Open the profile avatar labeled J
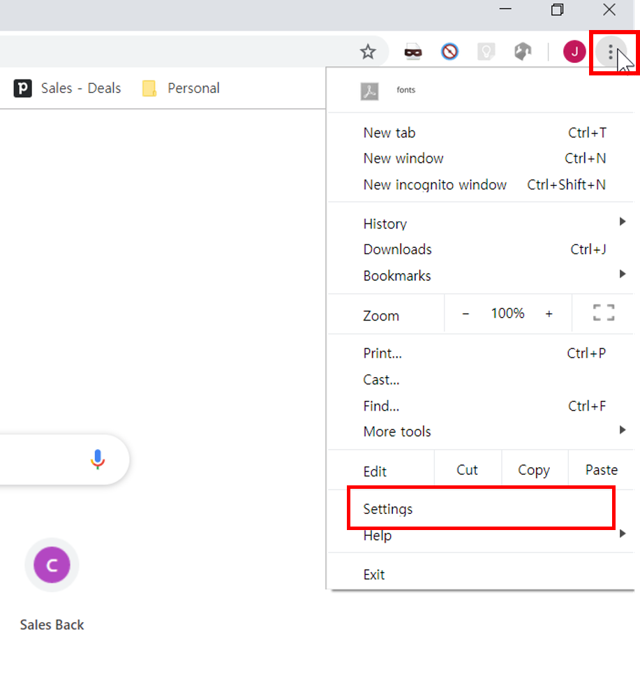Image resolution: width=640 pixels, height=676 pixels. tap(574, 52)
